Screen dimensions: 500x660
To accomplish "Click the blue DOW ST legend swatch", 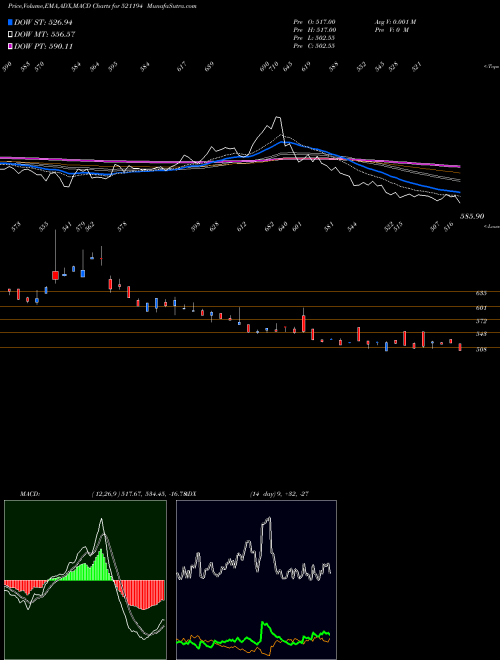I will tap(11, 22).
